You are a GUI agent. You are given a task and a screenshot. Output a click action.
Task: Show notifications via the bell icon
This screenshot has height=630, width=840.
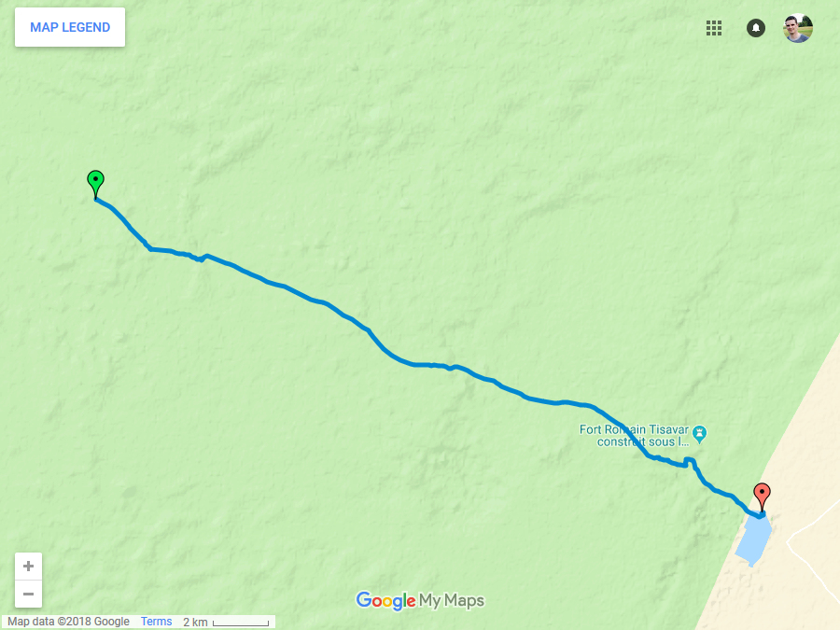756,28
